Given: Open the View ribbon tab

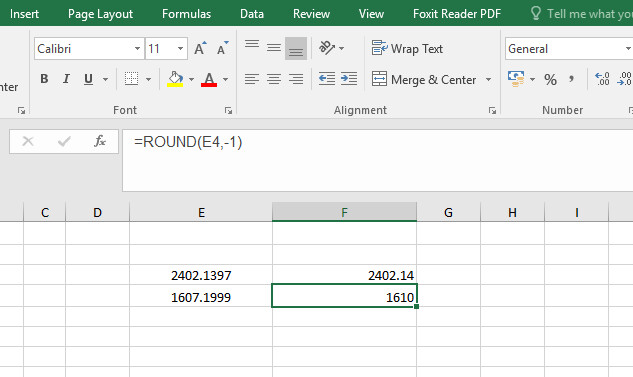Looking at the screenshot, I should click(371, 14).
